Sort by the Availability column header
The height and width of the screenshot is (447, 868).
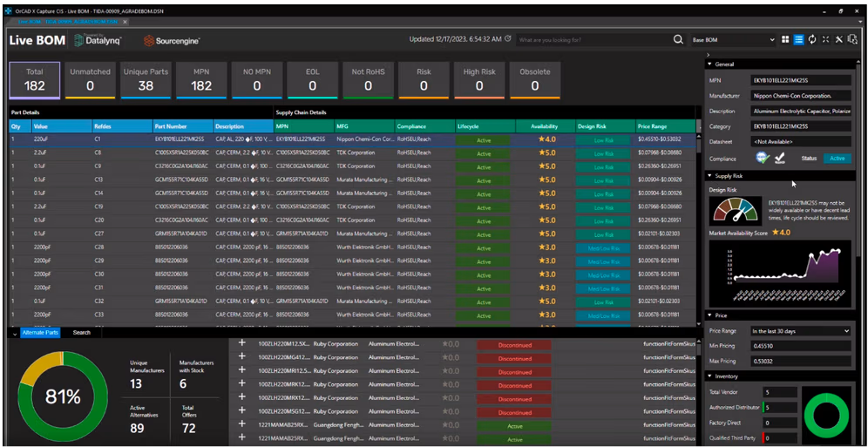click(x=546, y=126)
